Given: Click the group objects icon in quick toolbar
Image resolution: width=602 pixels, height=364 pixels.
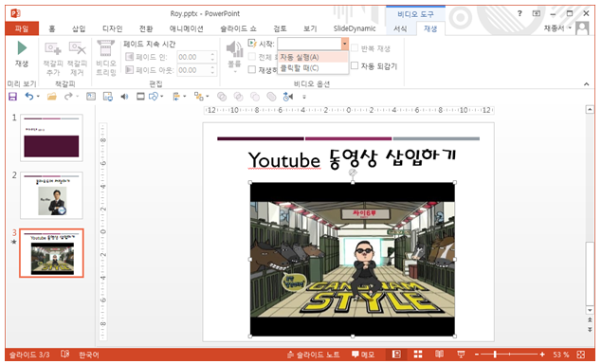Looking at the screenshot, I should tap(198, 97).
